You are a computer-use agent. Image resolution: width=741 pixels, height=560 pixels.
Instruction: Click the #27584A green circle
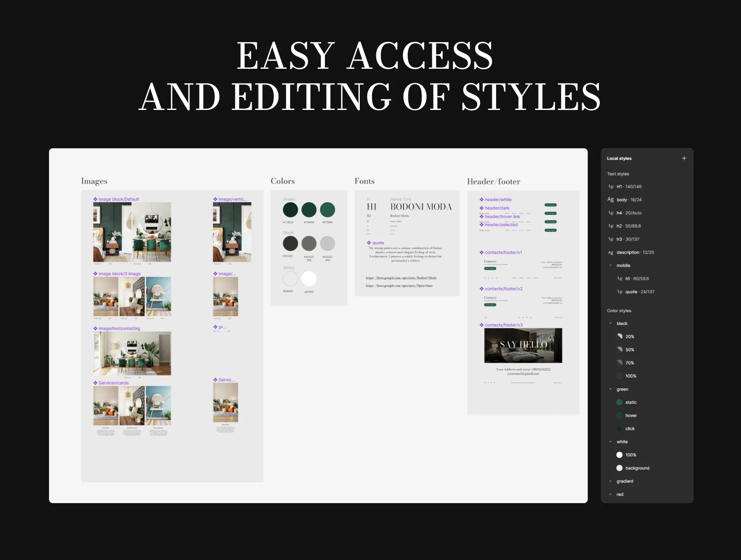point(328,210)
